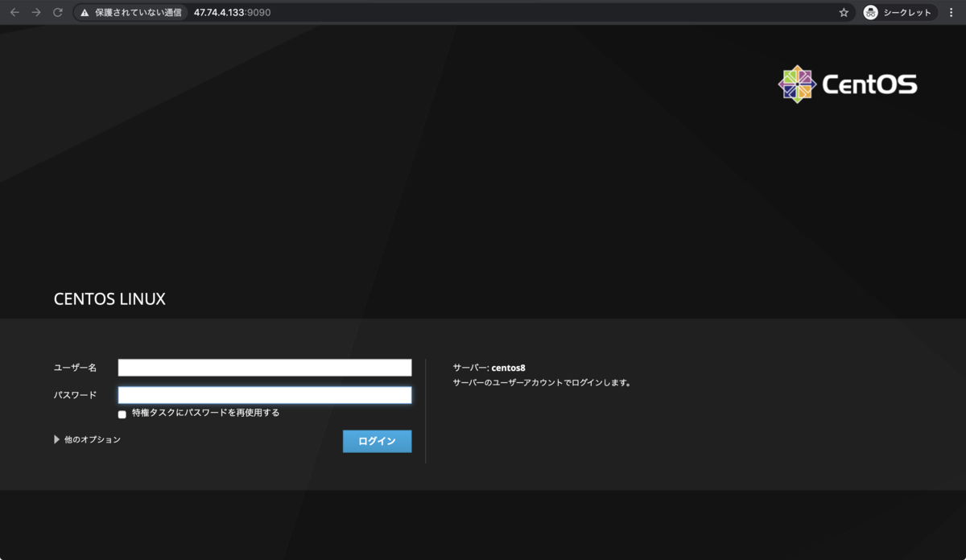Click the CentOS logo
Viewport: 966px width, 560px height.
848,84
